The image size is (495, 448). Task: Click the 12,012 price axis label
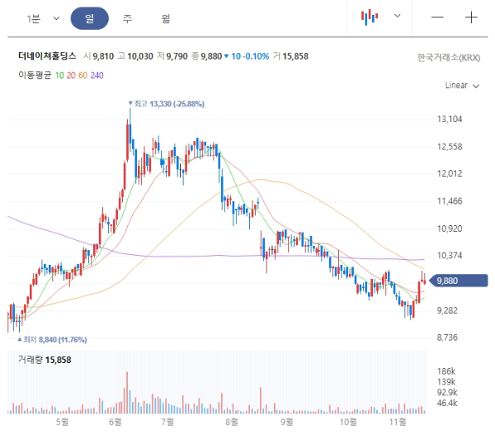click(x=450, y=173)
